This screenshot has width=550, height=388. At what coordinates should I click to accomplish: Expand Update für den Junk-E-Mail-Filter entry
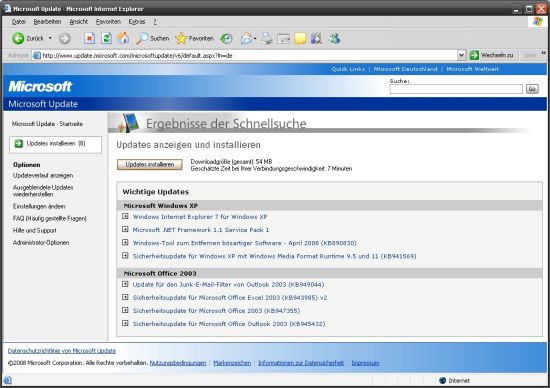tap(125, 284)
